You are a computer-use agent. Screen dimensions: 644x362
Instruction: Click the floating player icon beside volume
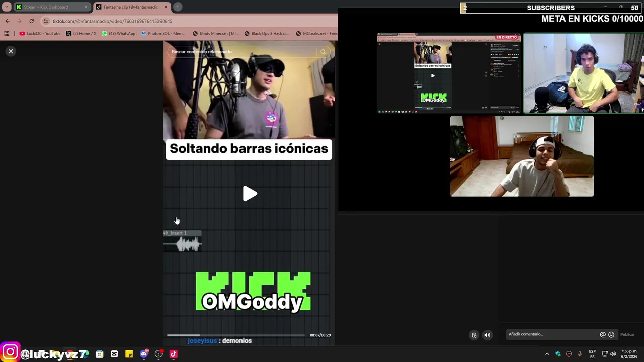474,335
